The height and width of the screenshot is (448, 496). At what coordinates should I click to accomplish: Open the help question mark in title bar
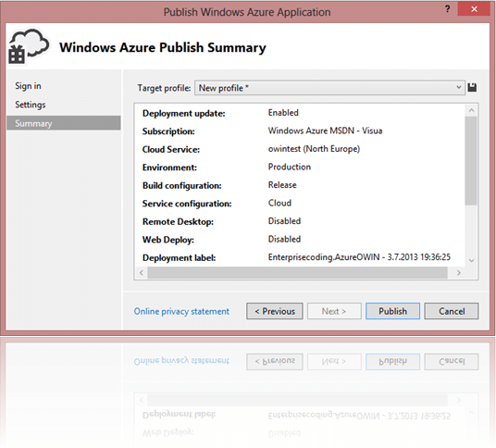click(x=447, y=9)
